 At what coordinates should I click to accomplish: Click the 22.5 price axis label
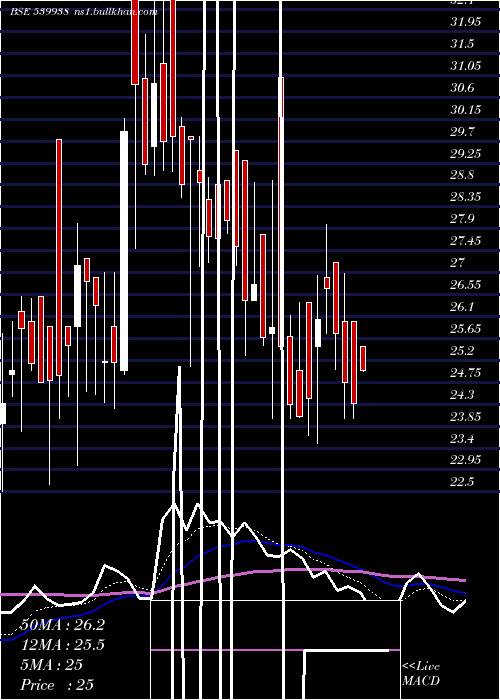(462, 481)
